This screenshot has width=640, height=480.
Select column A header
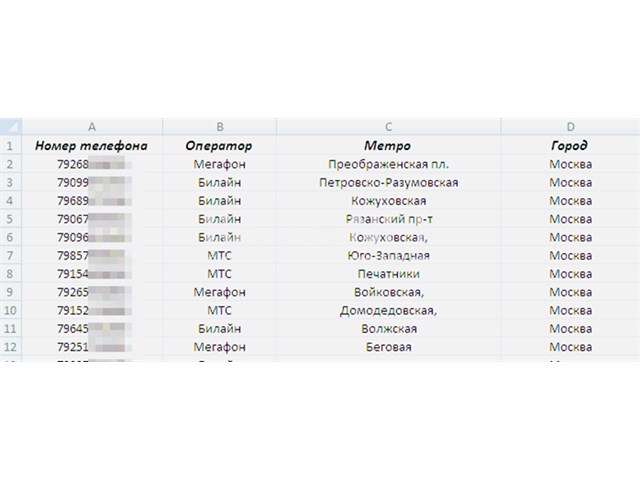click(x=92, y=127)
